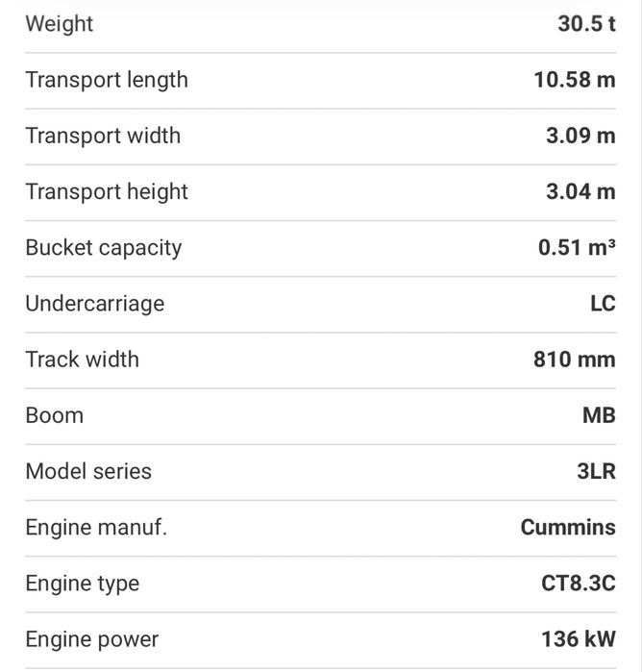
Task: Click the CT8.3C engine type value
Action: tap(579, 584)
